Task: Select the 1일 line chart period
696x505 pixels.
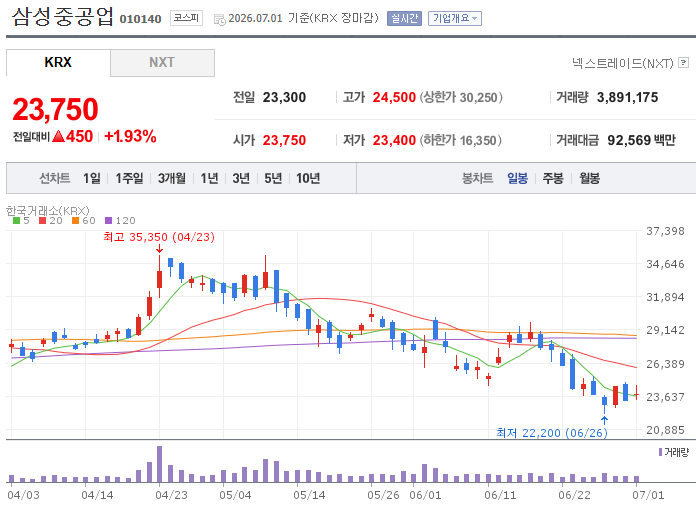Action: 92,178
